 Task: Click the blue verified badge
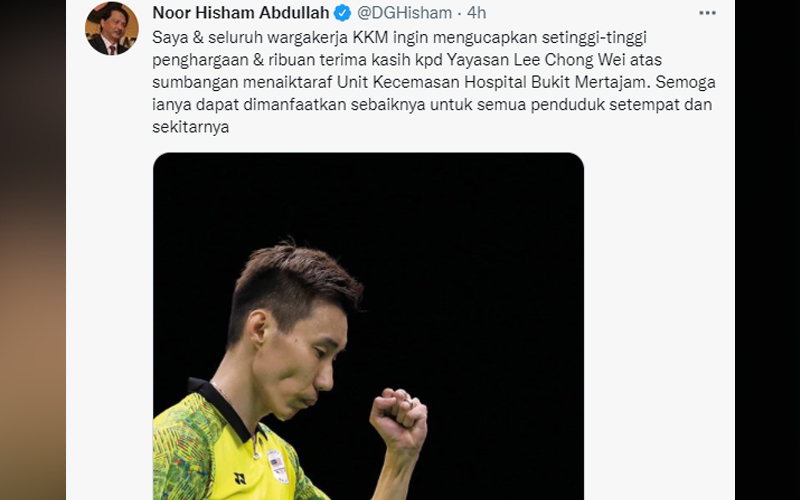click(x=342, y=13)
